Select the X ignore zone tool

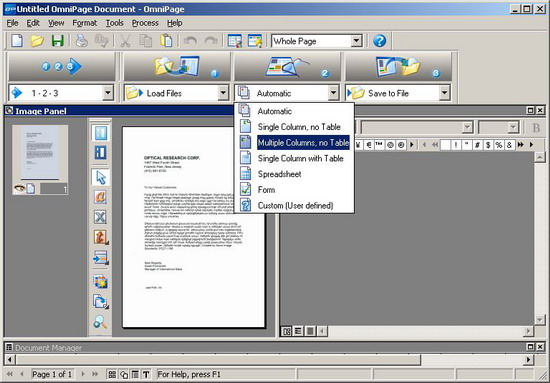click(100, 217)
